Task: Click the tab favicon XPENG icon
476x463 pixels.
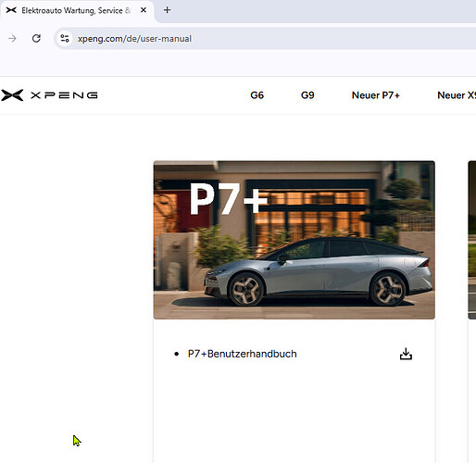Action: click(x=11, y=10)
